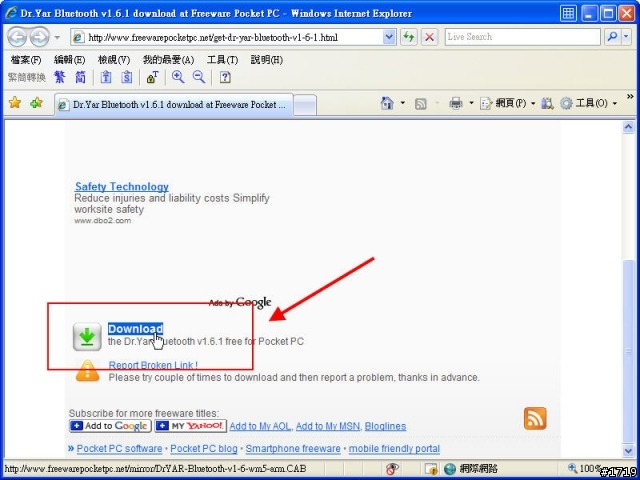
Task: Add to Favorites with green plus star
Action: pos(36,102)
